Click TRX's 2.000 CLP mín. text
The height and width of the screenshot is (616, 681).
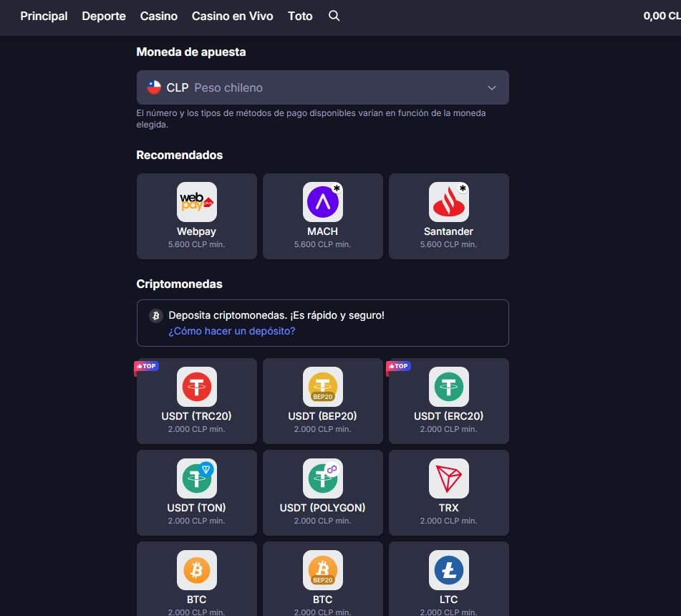pos(449,521)
